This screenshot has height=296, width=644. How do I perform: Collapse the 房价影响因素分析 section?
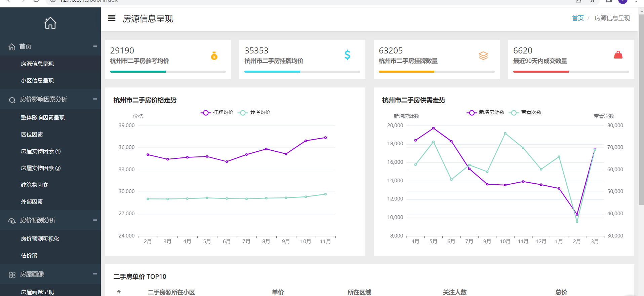point(95,99)
